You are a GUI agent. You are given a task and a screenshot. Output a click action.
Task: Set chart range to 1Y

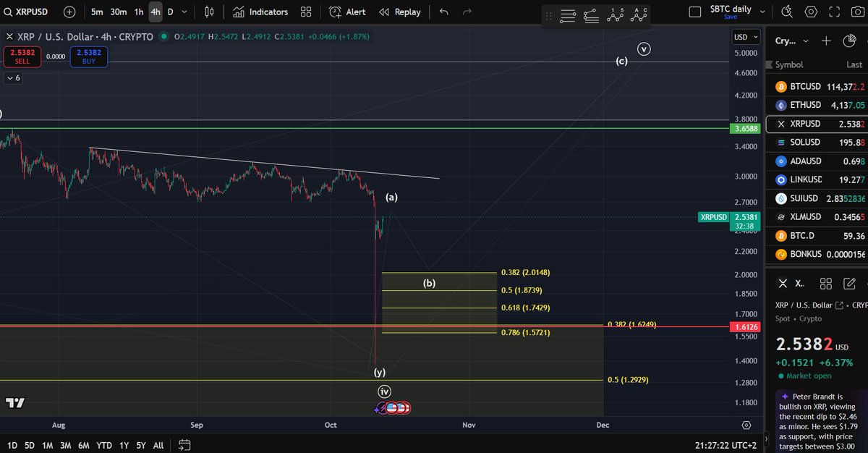click(x=124, y=445)
